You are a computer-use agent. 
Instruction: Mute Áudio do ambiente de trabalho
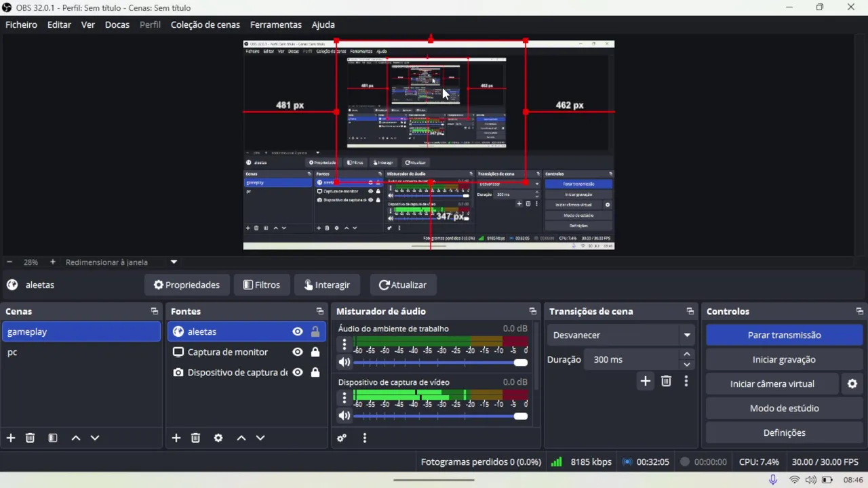(344, 363)
